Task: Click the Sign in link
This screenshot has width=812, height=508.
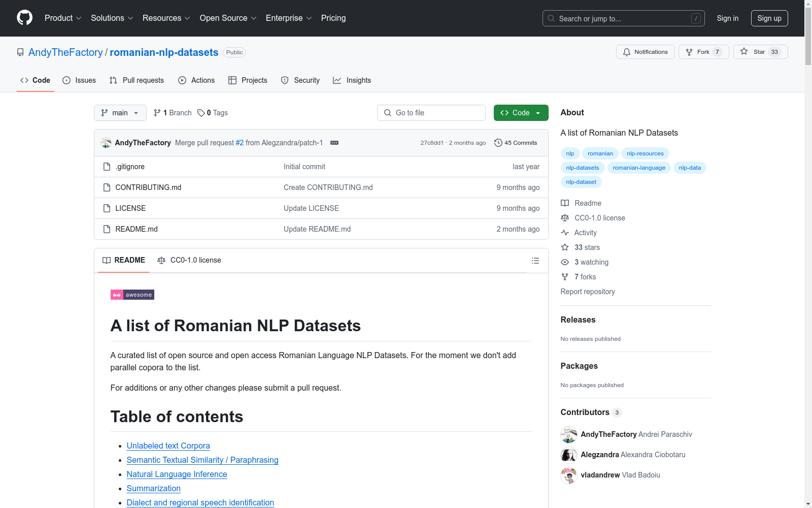Action: (x=728, y=18)
